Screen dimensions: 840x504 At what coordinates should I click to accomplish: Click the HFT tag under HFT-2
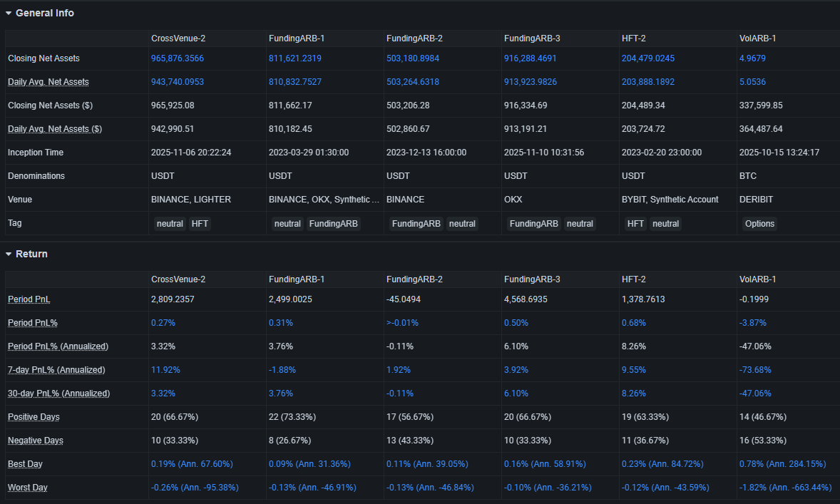point(635,224)
